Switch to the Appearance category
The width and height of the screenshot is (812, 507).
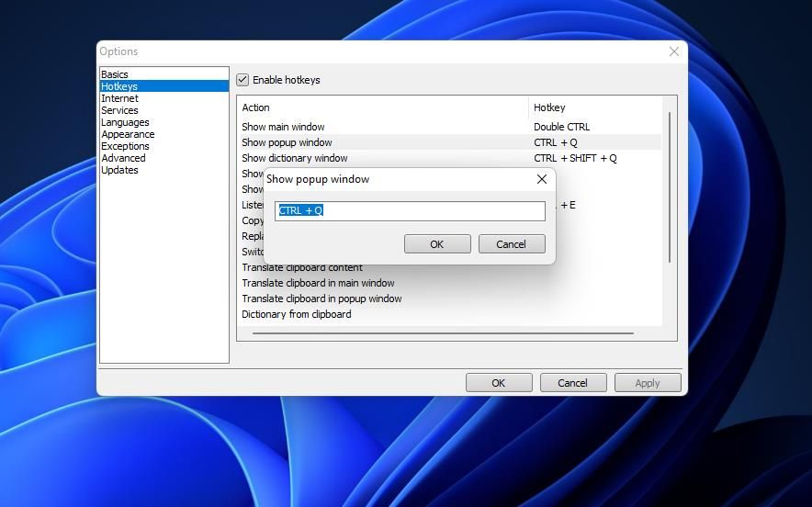[x=128, y=134]
